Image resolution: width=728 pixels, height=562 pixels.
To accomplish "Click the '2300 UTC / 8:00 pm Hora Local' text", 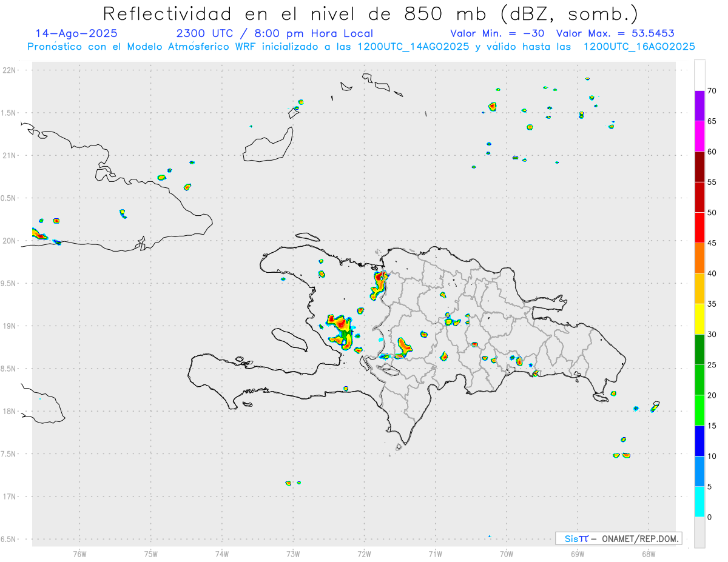I will point(274,33).
